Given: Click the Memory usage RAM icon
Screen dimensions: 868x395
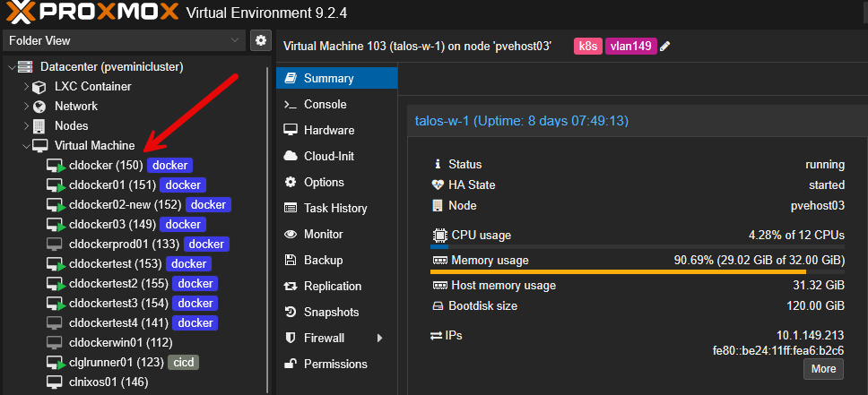Looking at the screenshot, I should point(439,261).
